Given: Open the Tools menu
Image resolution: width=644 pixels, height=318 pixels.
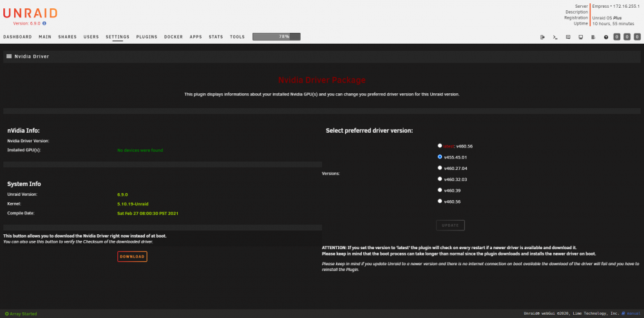Looking at the screenshot, I should click(x=238, y=37).
